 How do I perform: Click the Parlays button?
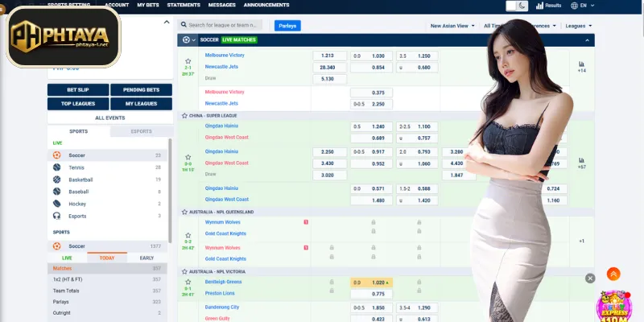[x=287, y=26]
